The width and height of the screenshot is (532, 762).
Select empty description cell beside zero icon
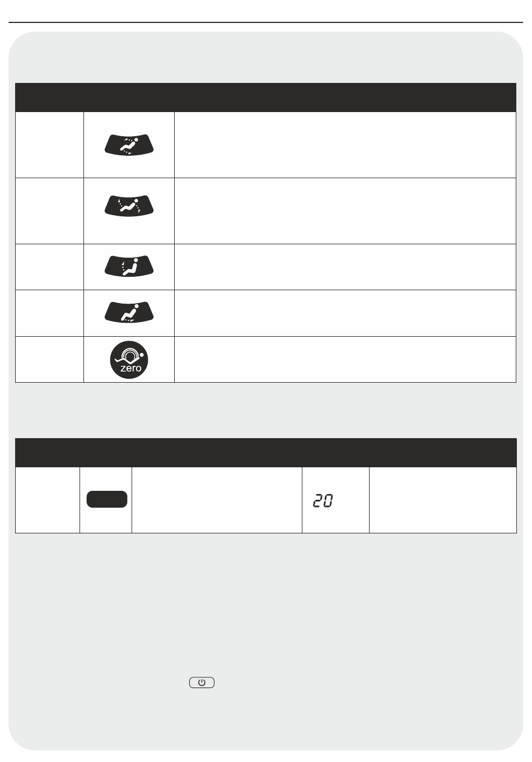pyautogui.click(x=345, y=360)
